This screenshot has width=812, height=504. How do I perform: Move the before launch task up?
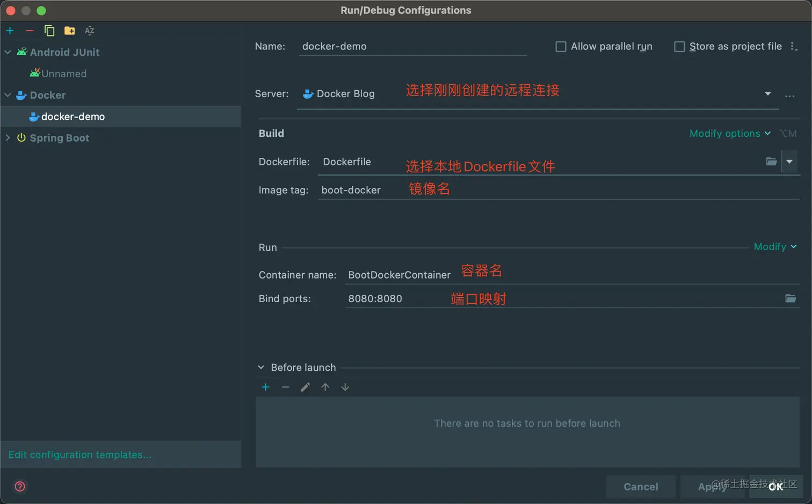325,387
